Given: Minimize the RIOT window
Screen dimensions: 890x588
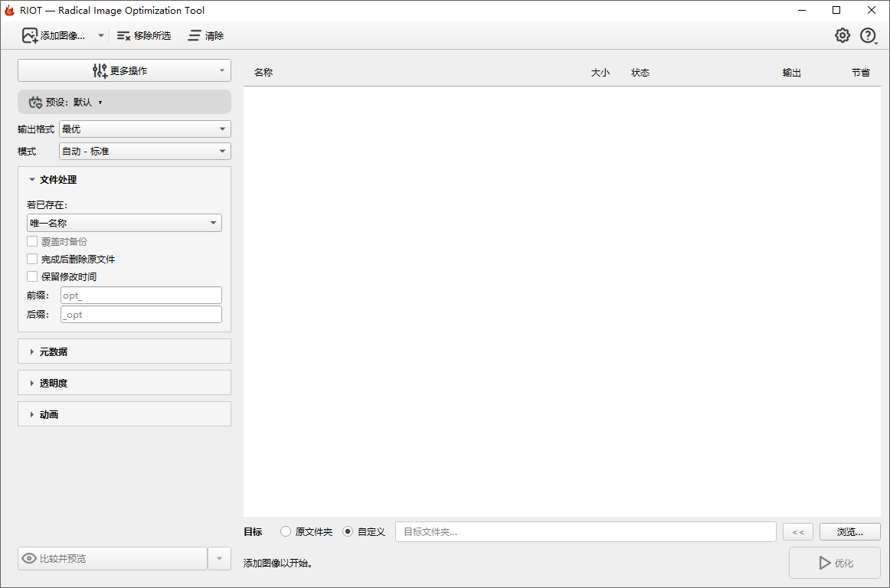Looking at the screenshot, I should (802, 10).
